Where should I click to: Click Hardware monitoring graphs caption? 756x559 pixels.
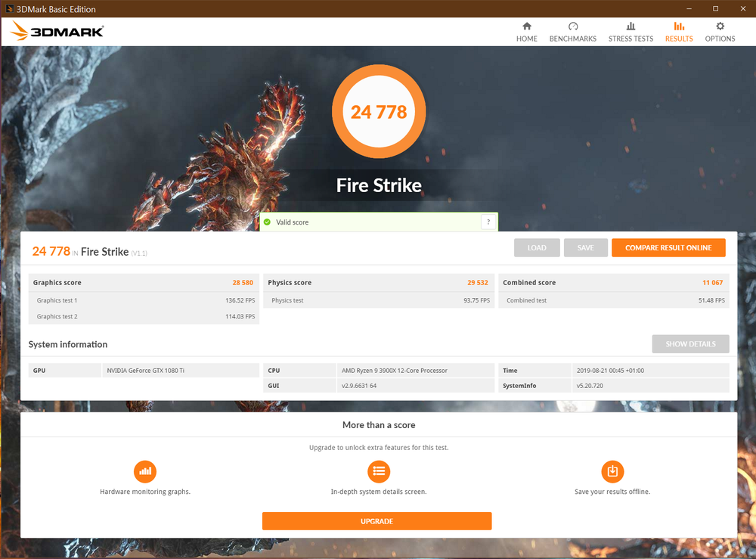[145, 492]
